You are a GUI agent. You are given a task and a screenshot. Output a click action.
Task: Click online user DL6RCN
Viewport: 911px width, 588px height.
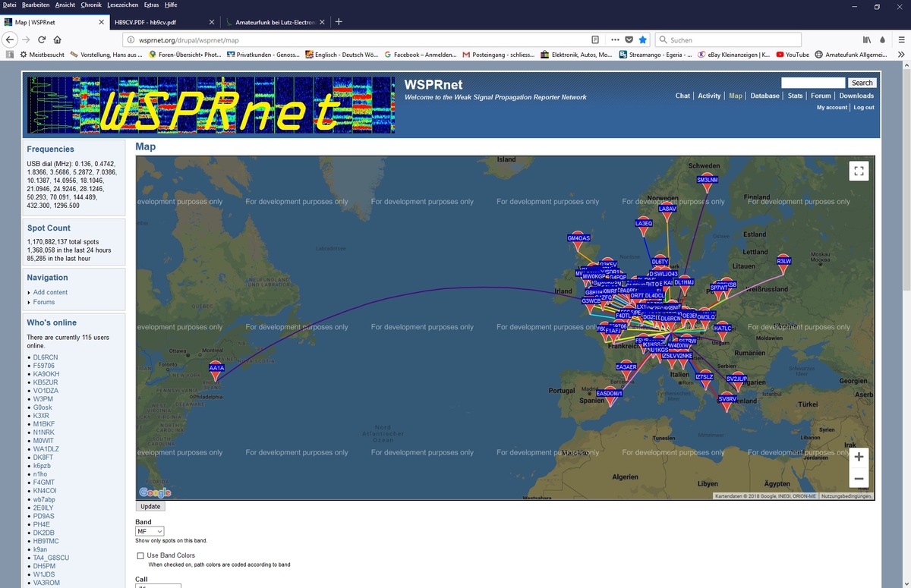(46, 357)
